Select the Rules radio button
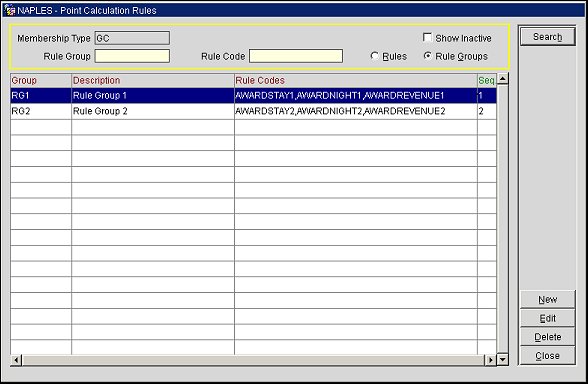The image size is (588, 384). tap(374, 56)
